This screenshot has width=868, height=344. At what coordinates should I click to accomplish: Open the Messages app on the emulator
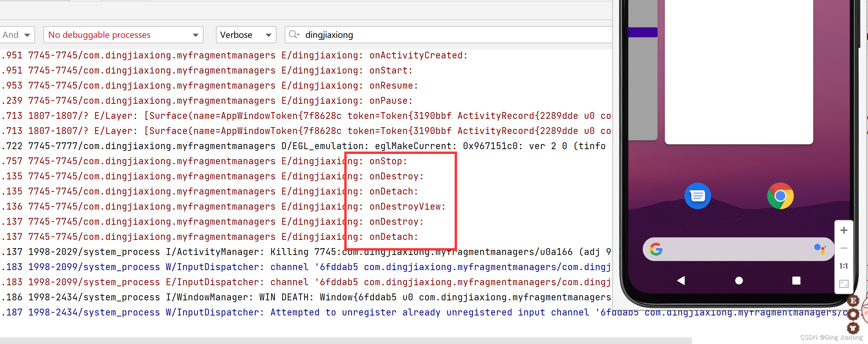pyautogui.click(x=697, y=196)
